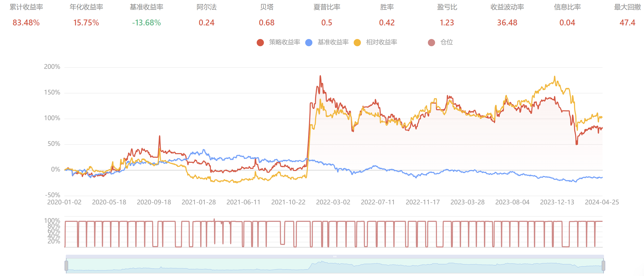The image size is (644, 276).
Task: Toggle the 相对收益率 legend label text
Action: click(x=381, y=42)
